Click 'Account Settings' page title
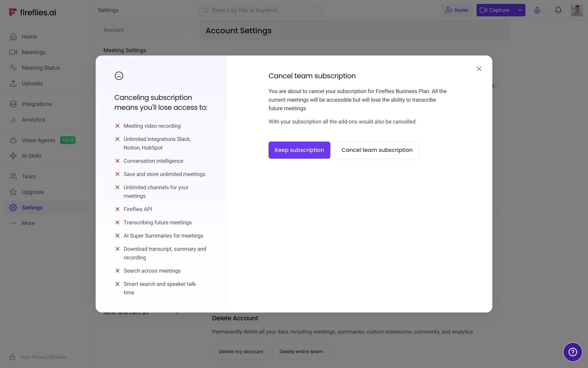 click(238, 31)
